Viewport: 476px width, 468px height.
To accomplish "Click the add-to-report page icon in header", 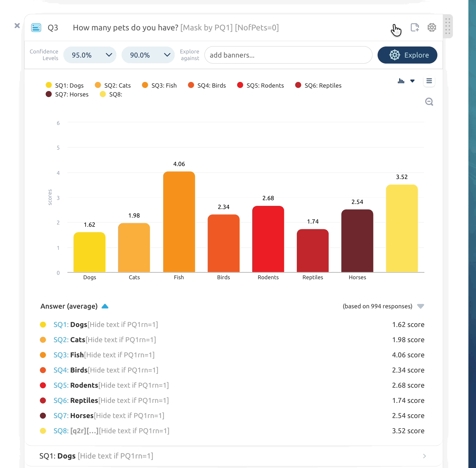I will [415, 28].
